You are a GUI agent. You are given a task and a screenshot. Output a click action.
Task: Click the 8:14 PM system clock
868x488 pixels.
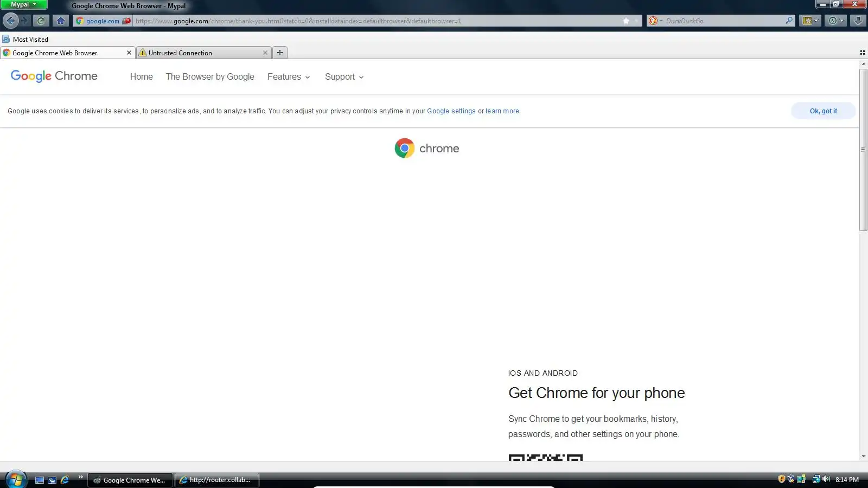pos(847,479)
